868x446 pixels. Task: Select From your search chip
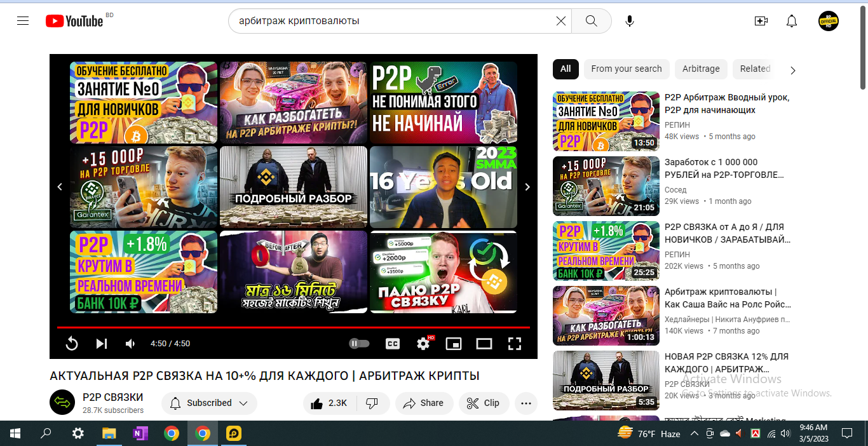pyautogui.click(x=626, y=69)
